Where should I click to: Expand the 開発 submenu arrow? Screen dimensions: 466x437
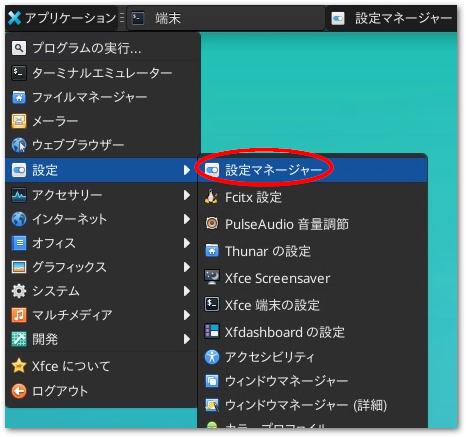[187, 339]
